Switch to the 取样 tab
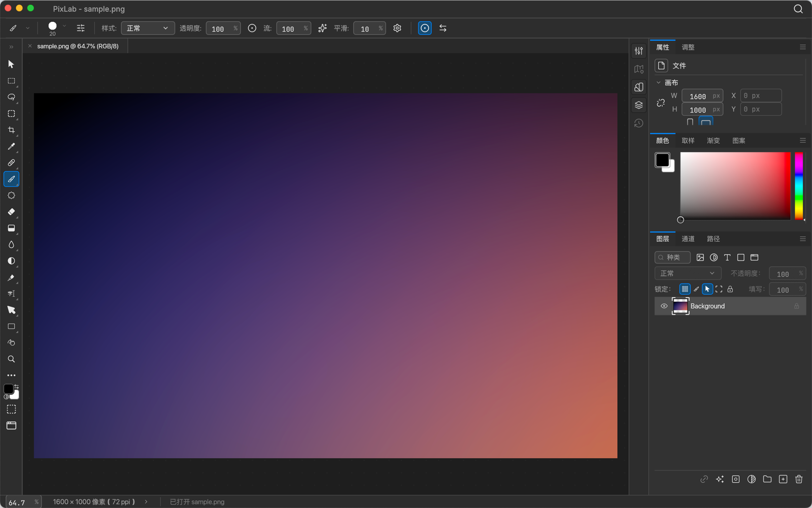The width and height of the screenshot is (812, 508). (688, 141)
